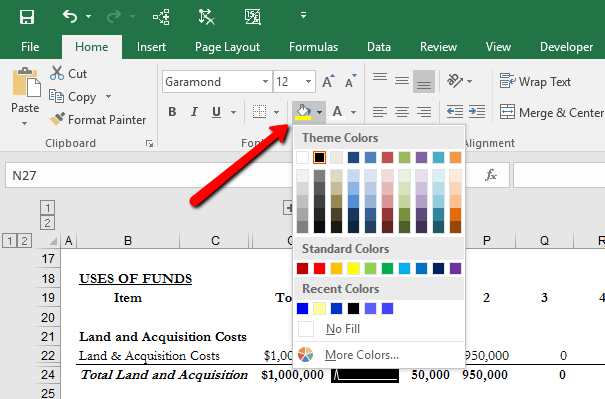Toggle Bold formatting
Screen dimensions: 605x399
coord(172,112)
